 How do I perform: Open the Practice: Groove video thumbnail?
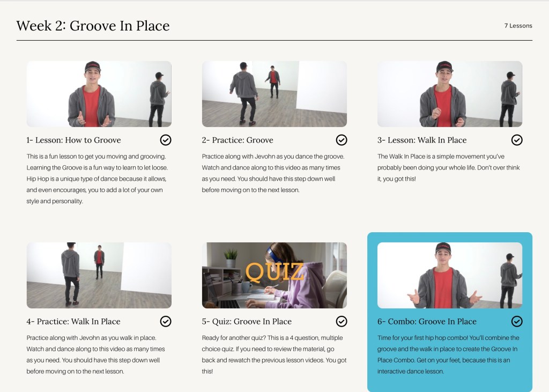pyautogui.click(x=274, y=94)
